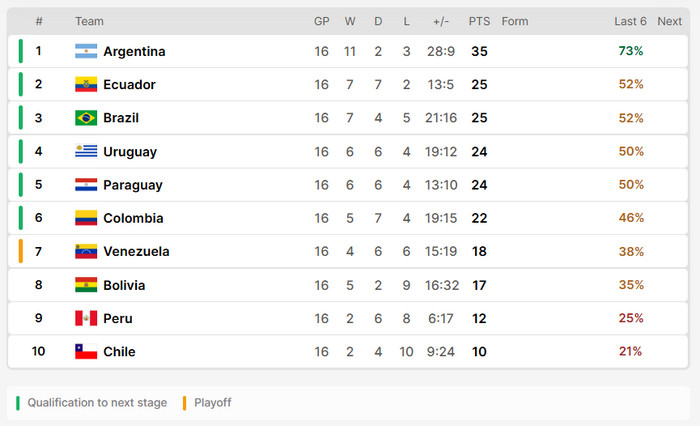
Task: Click the Paraguay flag icon
Action: point(86,185)
